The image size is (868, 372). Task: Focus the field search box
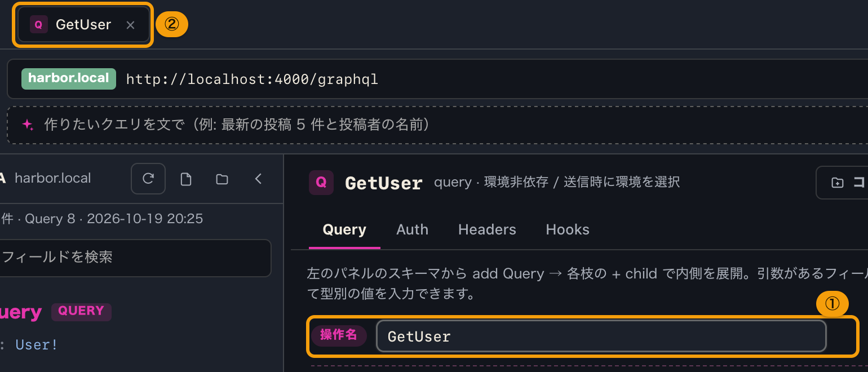[135, 258]
